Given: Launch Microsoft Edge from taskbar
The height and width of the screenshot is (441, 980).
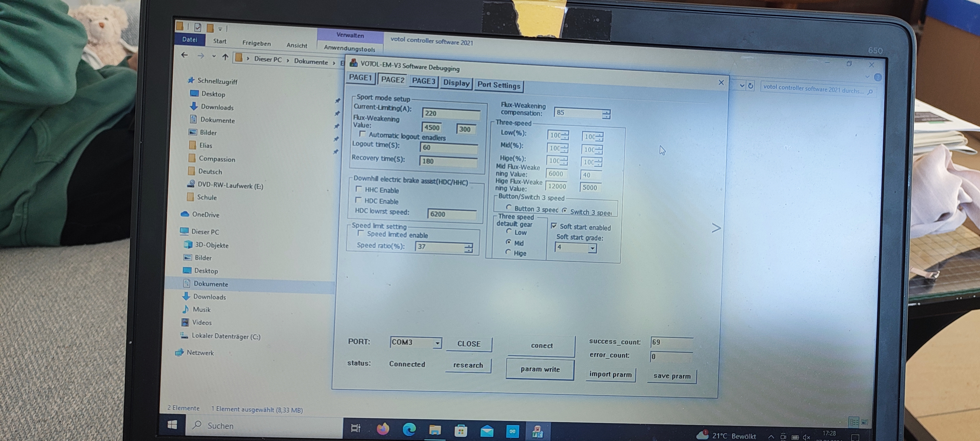Looking at the screenshot, I should coord(409,429).
